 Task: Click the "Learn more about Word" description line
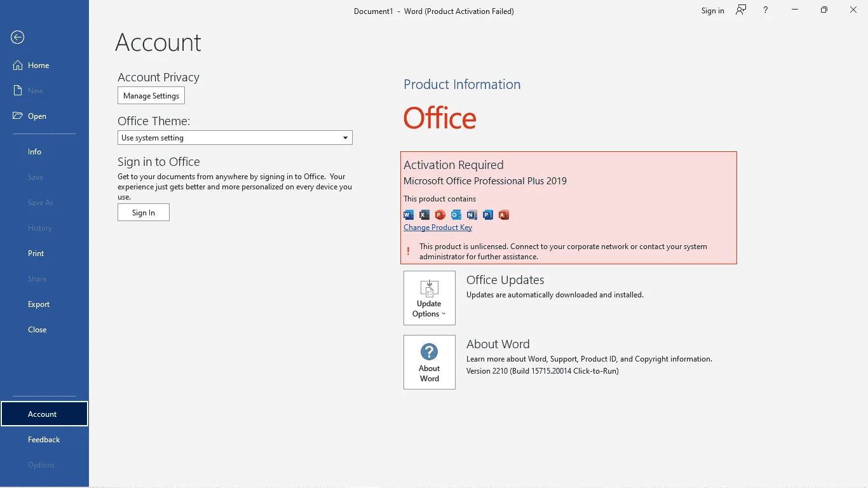(589, 359)
